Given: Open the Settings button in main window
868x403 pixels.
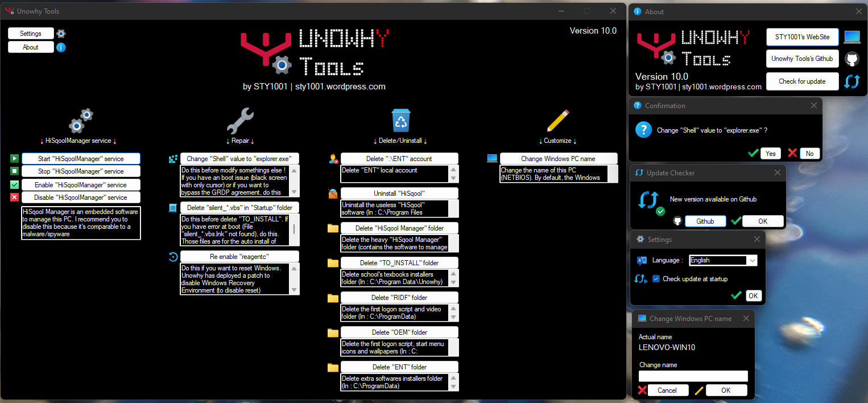Looking at the screenshot, I should click(x=31, y=34).
